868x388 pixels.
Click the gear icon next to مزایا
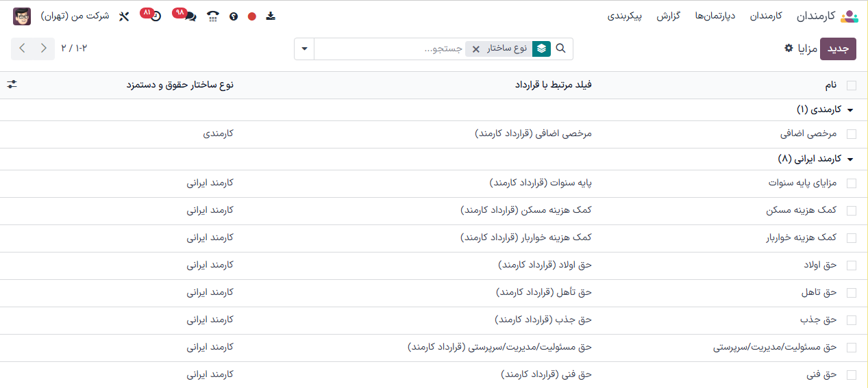coord(789,49)
